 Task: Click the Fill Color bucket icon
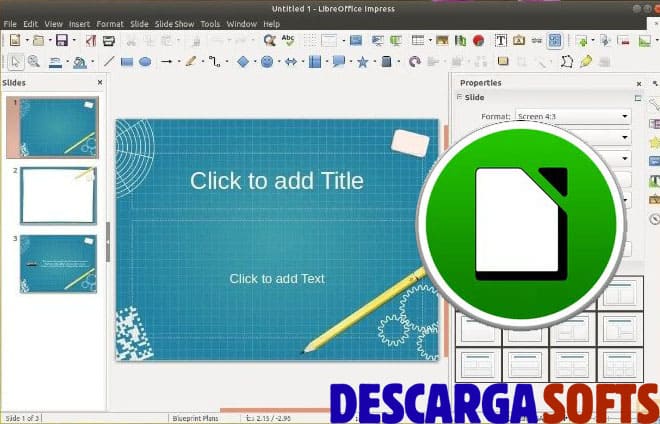[80, 62]
